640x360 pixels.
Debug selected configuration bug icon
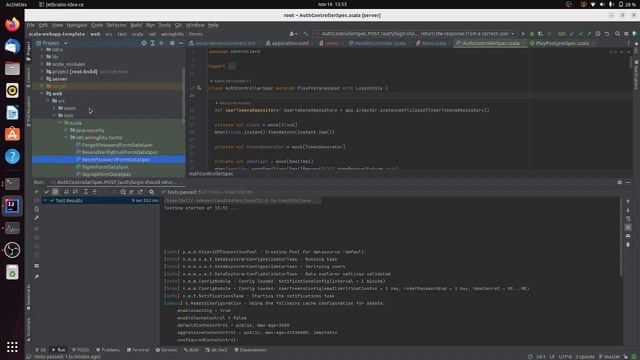coord(532,34)
